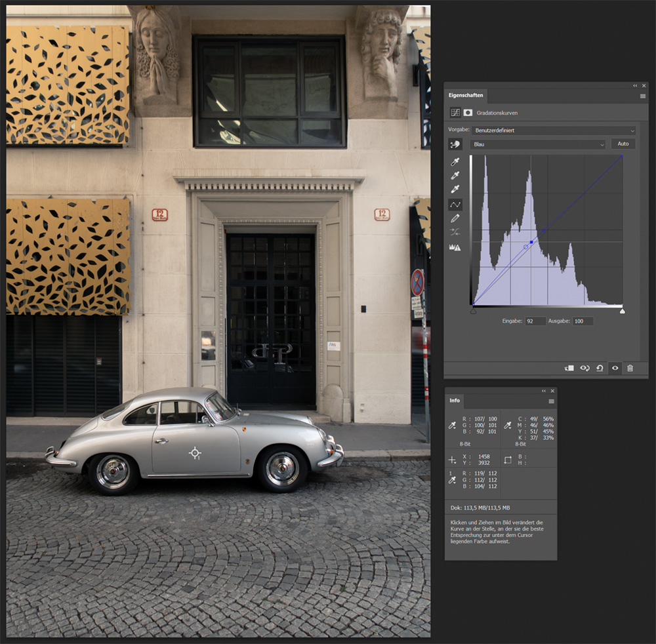The width and height of the screenshot is (656, 644).
Task: Click the Ausgabe value field
Action: tap(583, 321)
